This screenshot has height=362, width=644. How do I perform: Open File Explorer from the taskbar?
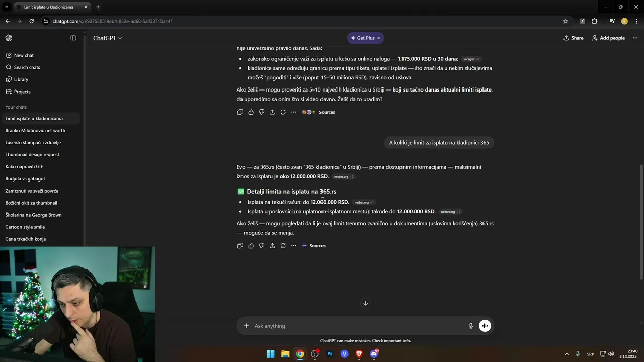[285, 354]
